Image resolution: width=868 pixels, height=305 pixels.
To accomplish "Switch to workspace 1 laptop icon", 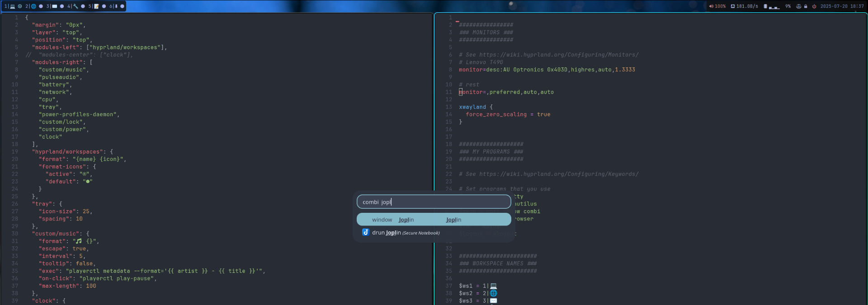I will 12,6.
